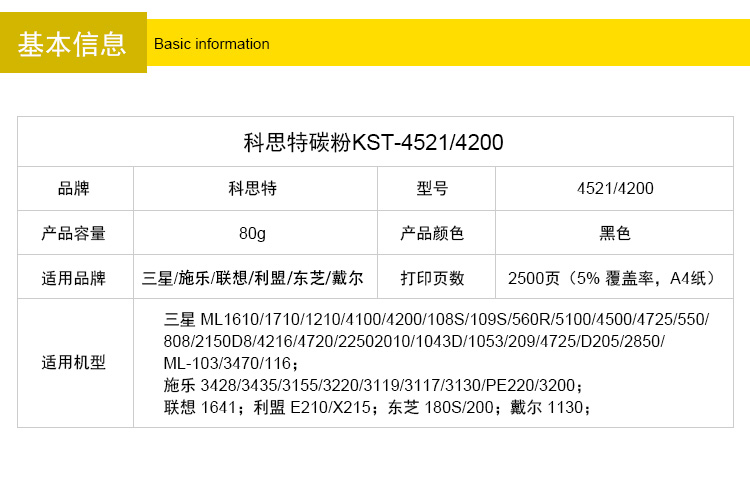Select the color value 黑色
This screenshot has width=750, height=495.
click(615, 233)
